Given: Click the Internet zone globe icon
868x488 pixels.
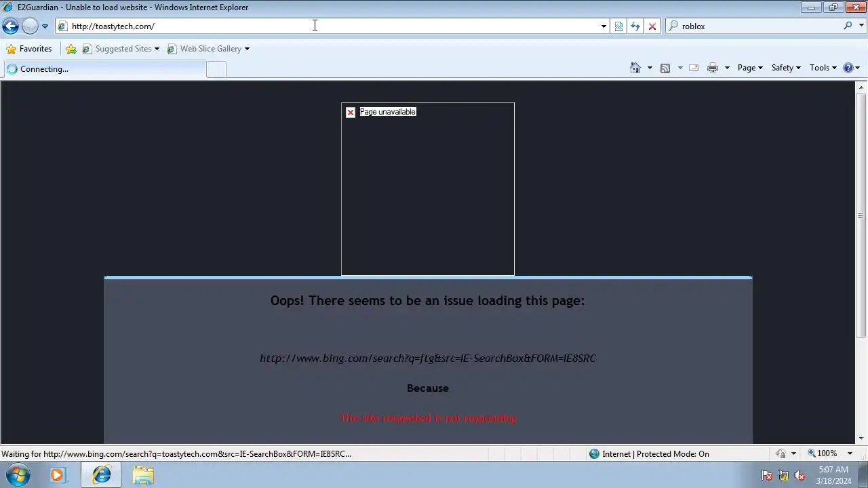Looking at the screenshot, I should (x=595, y=454).
